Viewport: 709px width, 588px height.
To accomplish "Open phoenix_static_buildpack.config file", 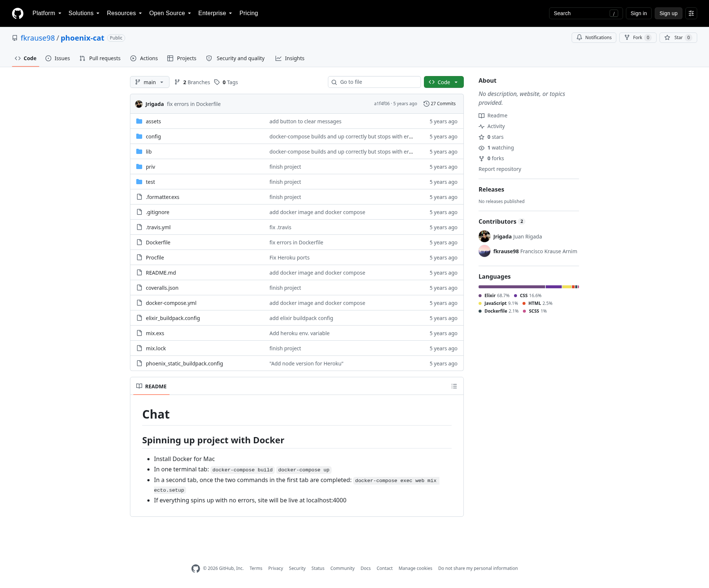I will (184, 364).
